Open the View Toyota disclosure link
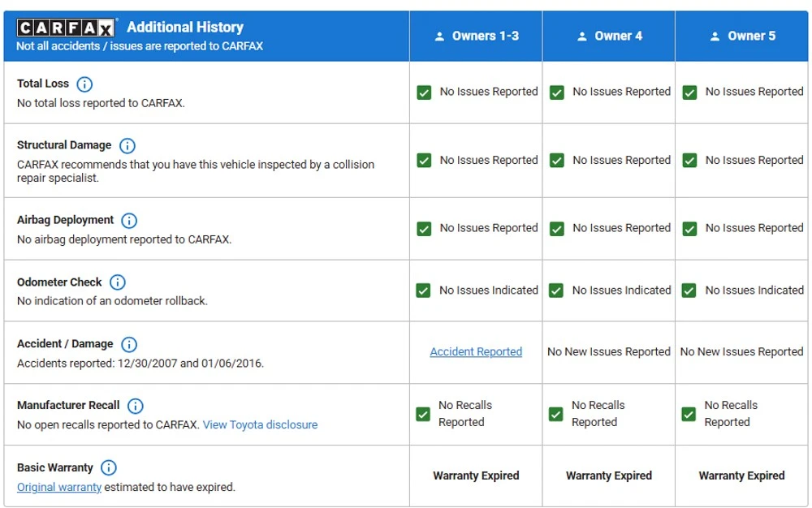The height and width of the screenshot is (508, 812). tap(260, 424)
